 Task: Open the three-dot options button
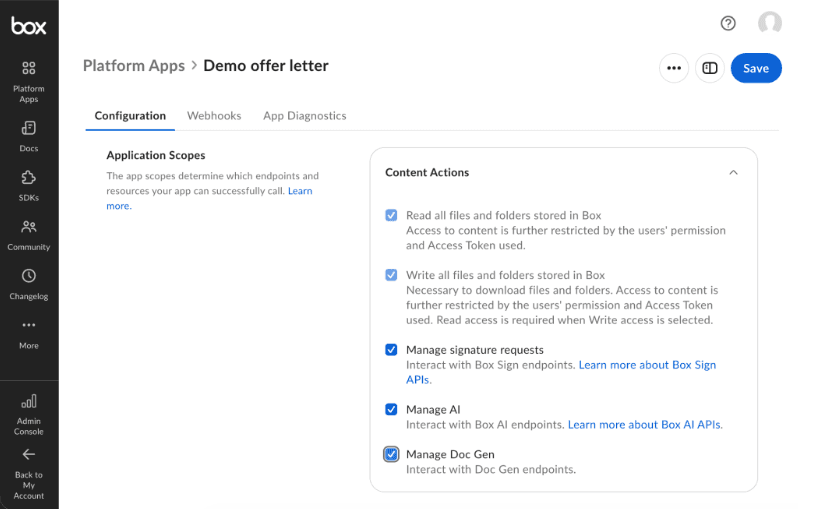click(x=674, y=68)
